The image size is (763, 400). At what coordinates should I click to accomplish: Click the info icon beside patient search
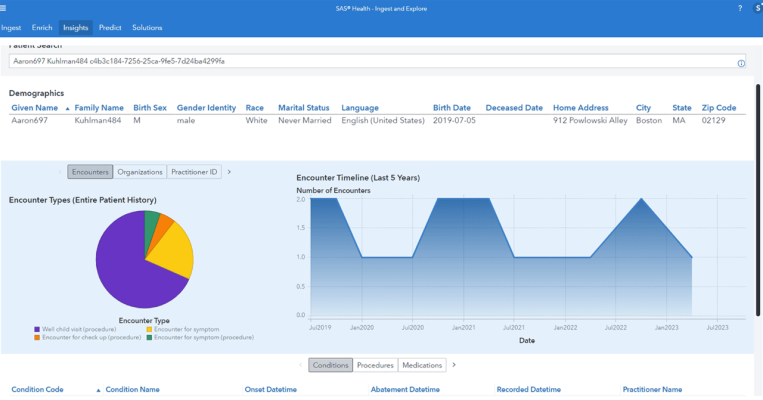coord(741,63)
